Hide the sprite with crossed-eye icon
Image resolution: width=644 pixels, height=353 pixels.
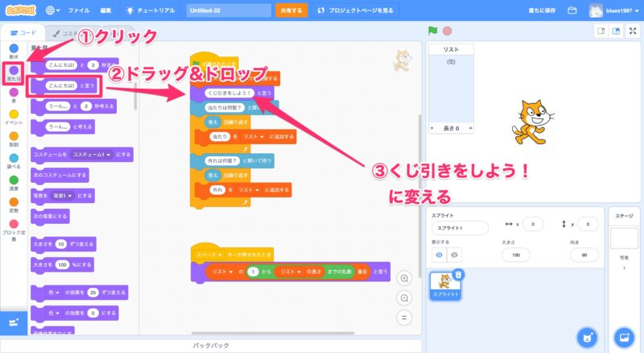(x=455, y=254)
